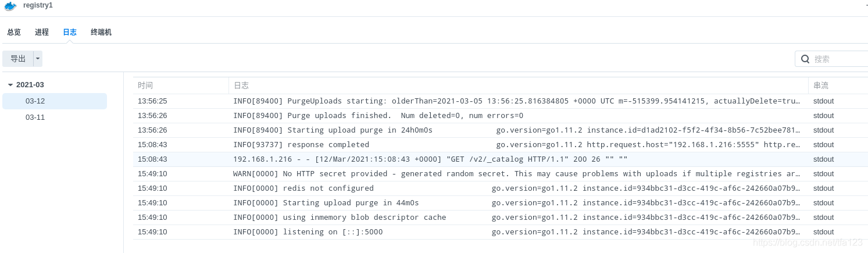
Task: Click the 日志 column header
Action: click(x=241, y=85)
